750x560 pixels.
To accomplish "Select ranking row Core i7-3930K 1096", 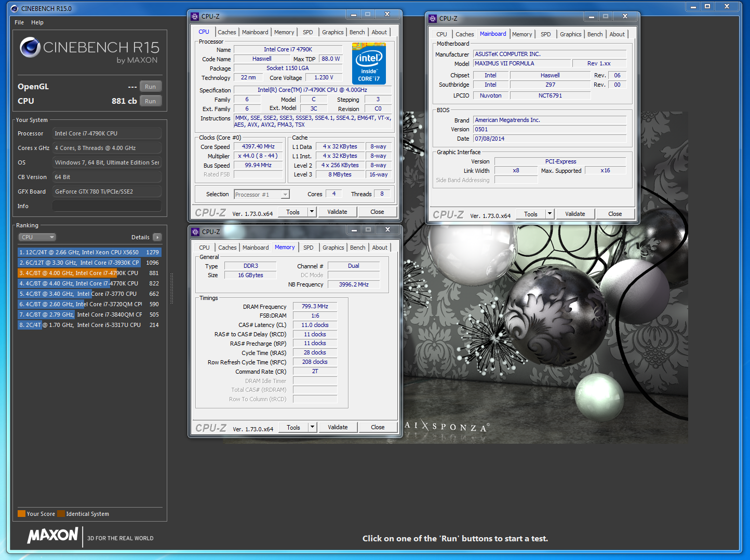I will (89, 263).
